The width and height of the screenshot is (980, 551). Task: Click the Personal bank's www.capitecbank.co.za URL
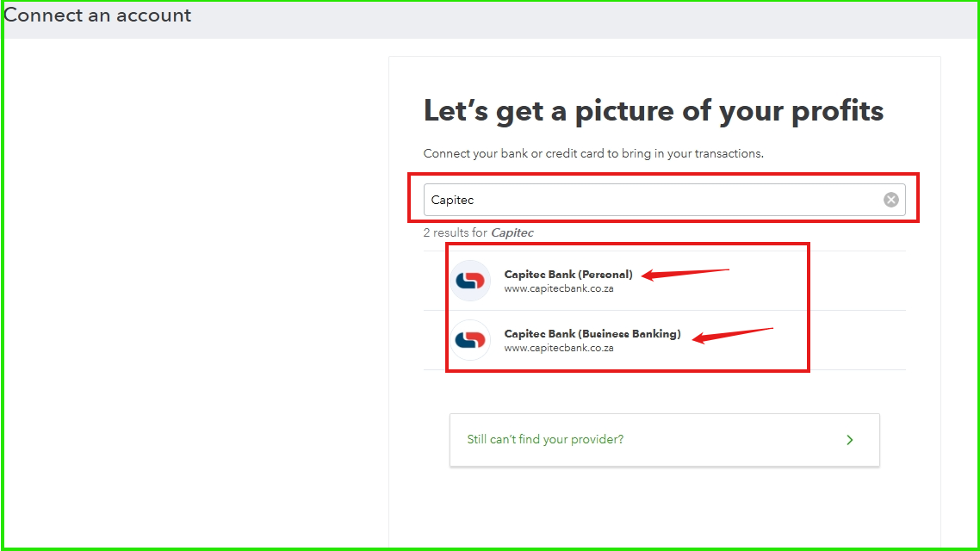coord(559,288)
